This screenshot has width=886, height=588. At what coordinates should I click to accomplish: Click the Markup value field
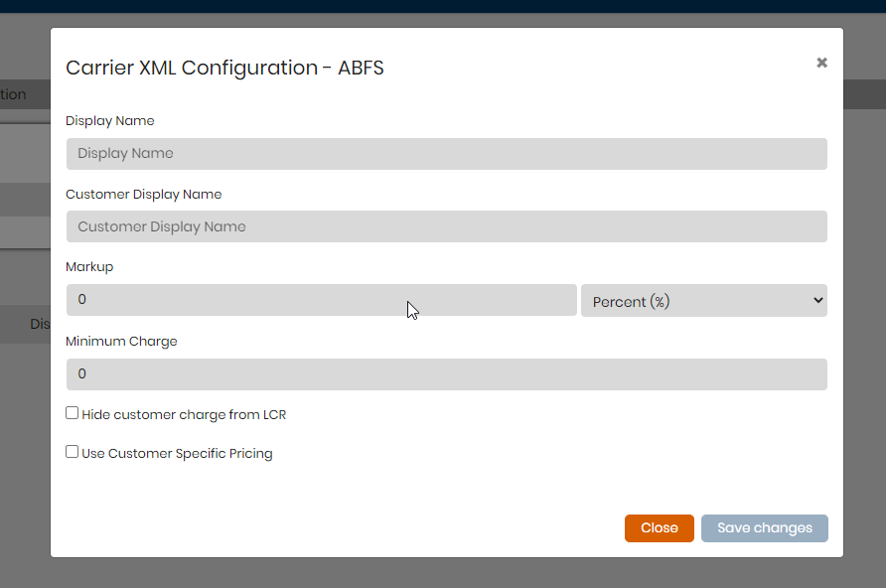(322, 300)
